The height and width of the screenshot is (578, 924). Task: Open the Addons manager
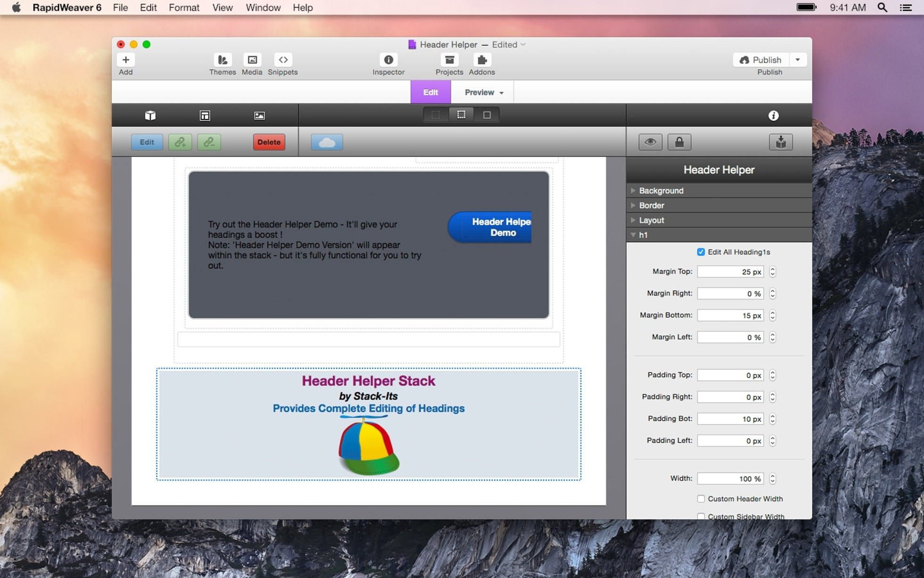(x=482, y=60)
